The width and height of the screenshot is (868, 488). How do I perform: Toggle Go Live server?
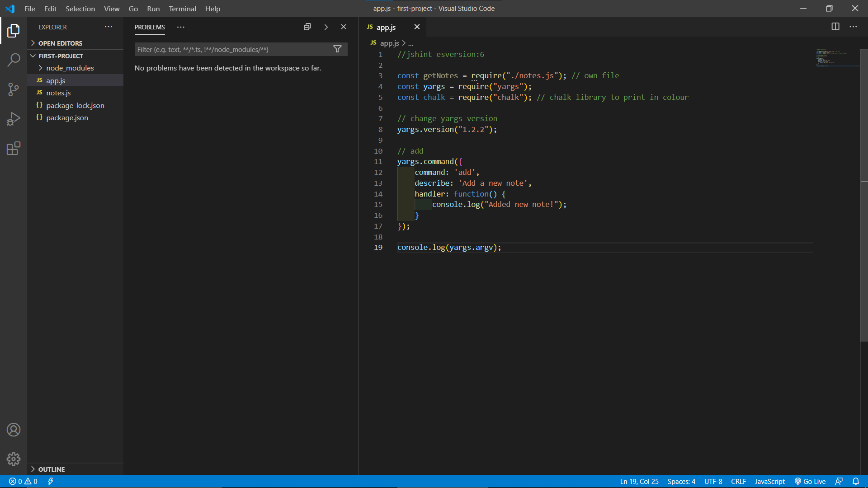click(x=810, y=481)
